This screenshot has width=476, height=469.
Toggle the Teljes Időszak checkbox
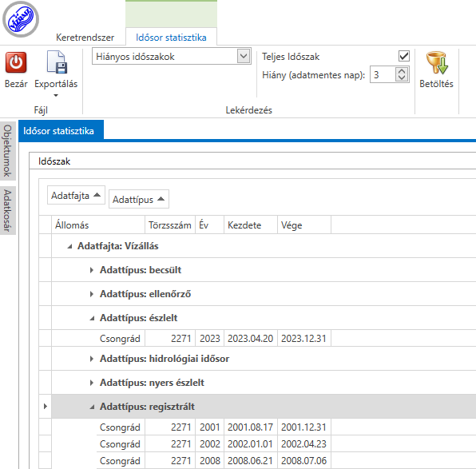pyautogui.click(x=404, y=56)
